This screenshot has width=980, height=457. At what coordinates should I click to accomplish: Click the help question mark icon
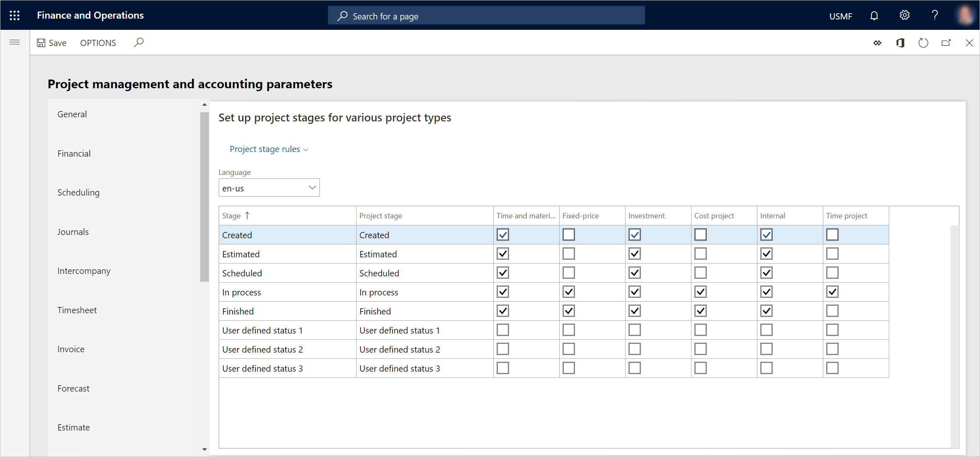(934, 16)
